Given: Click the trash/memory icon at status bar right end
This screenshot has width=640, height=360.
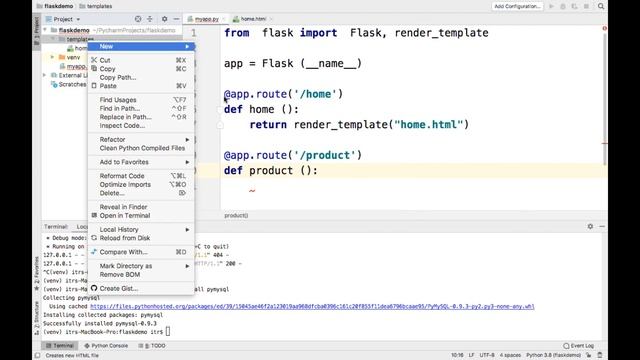Looking at the screenshot, I should click(600, 356).
